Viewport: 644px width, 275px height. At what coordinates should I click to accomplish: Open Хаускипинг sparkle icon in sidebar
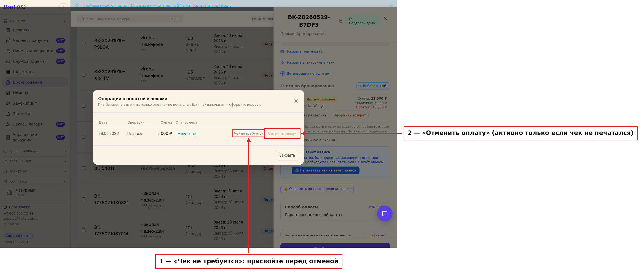8,103
